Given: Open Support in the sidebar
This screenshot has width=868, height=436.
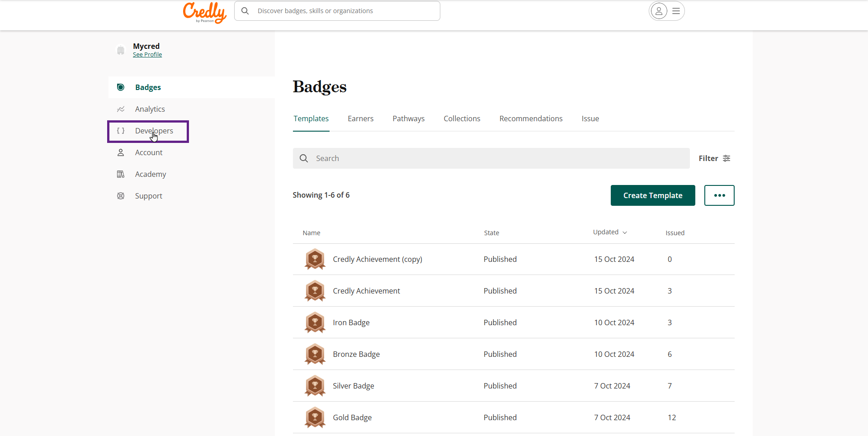Looking at the screenshot, I should tap(148, 196).
